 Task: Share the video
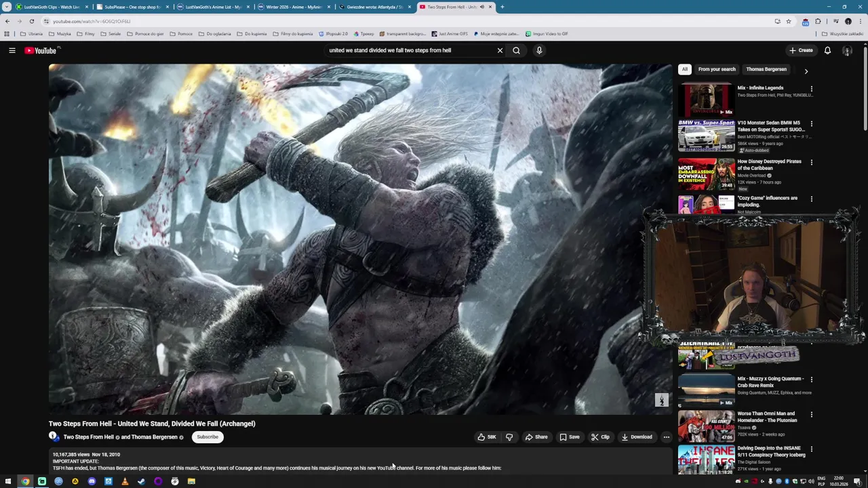536,437
